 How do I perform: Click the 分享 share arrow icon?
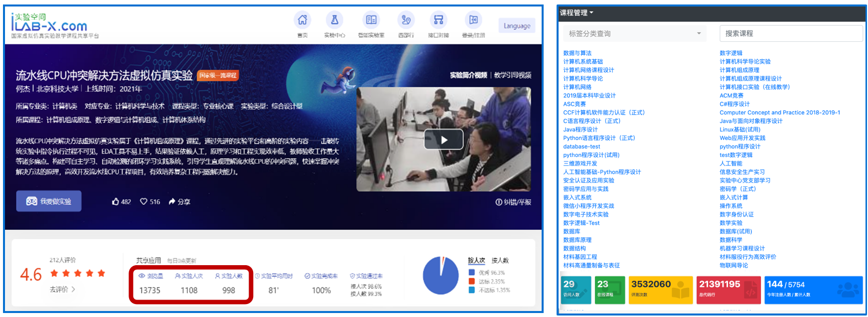coord(172,202)
